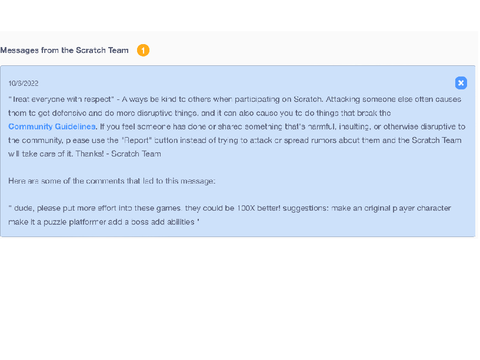Click the 10/8/2022 message date

click(23, 83)
